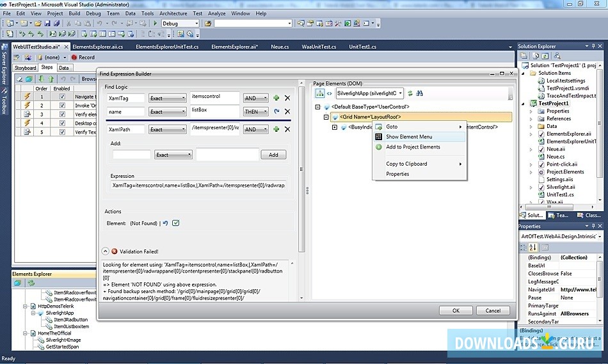Click the validate check icon beside Element

click(x=175, y=223)
